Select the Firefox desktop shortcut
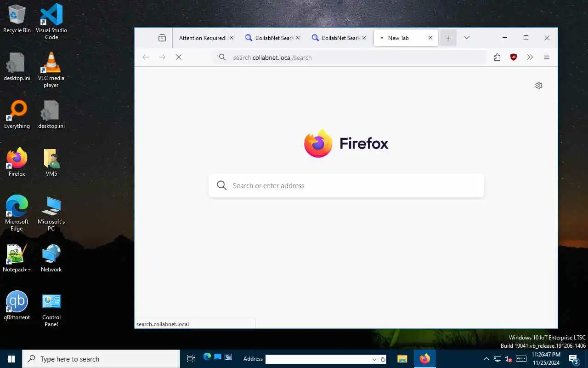Viewport: 588px width, 368px height. coord(17,162)
